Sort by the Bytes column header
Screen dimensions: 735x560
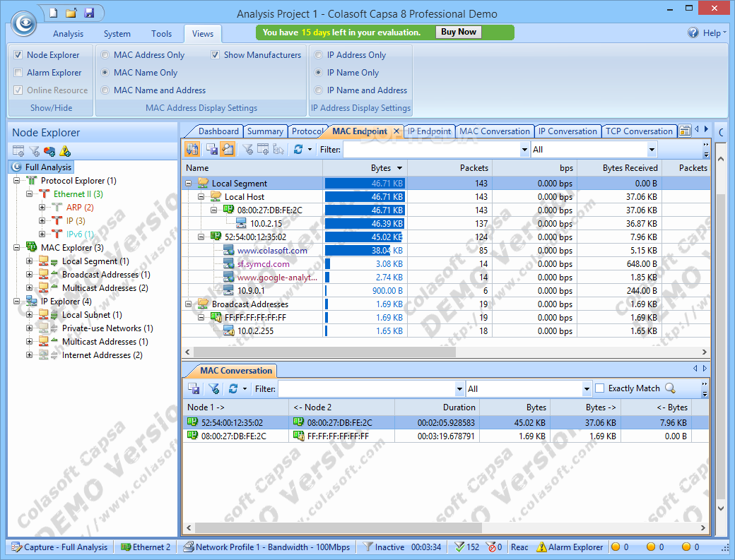[x=365, y=167]
